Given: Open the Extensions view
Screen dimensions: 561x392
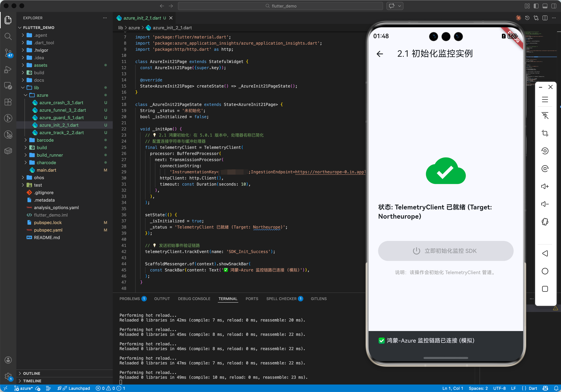Looking at the screenshot, I should coord(8,102).
